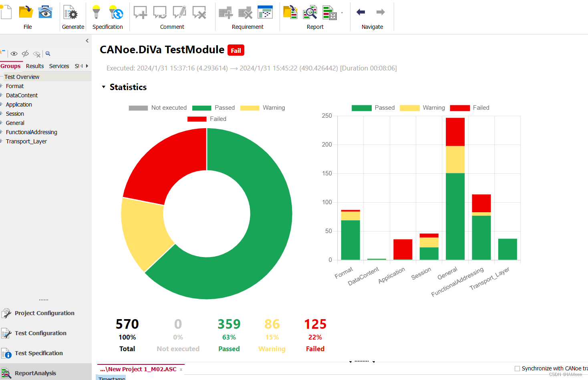Click the light bulb with refresh arrows icon
This screenshot has height=380, width=588.
click(116, 12)
